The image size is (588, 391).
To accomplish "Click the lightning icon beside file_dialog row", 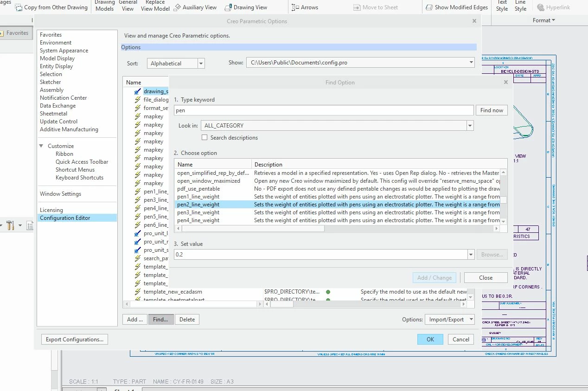I will click(x=138, y=100).
